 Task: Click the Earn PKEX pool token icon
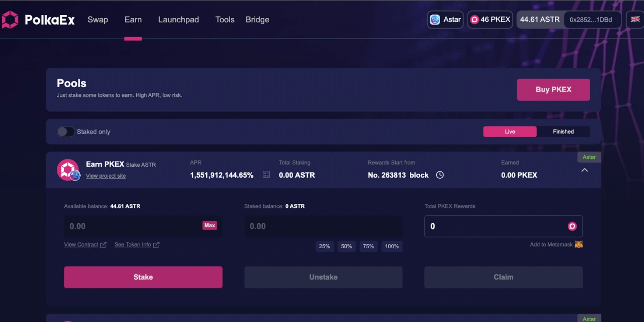click(x=69, y=170)
